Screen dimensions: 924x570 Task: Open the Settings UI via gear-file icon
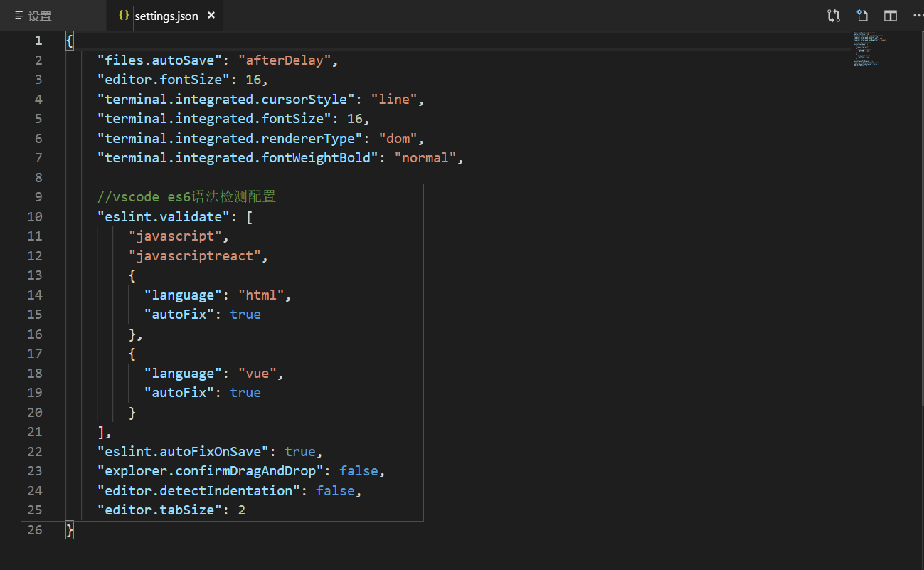click(x=861, y=15)
